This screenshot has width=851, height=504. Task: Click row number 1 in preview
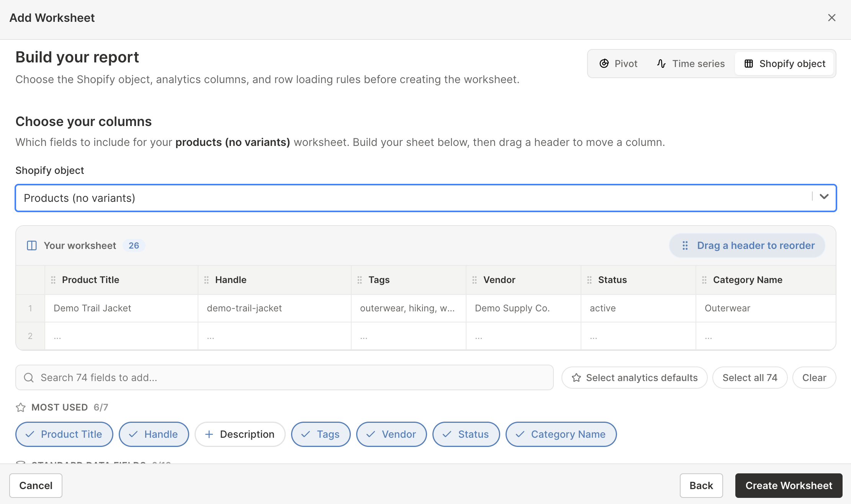click(x=30, y=308)
